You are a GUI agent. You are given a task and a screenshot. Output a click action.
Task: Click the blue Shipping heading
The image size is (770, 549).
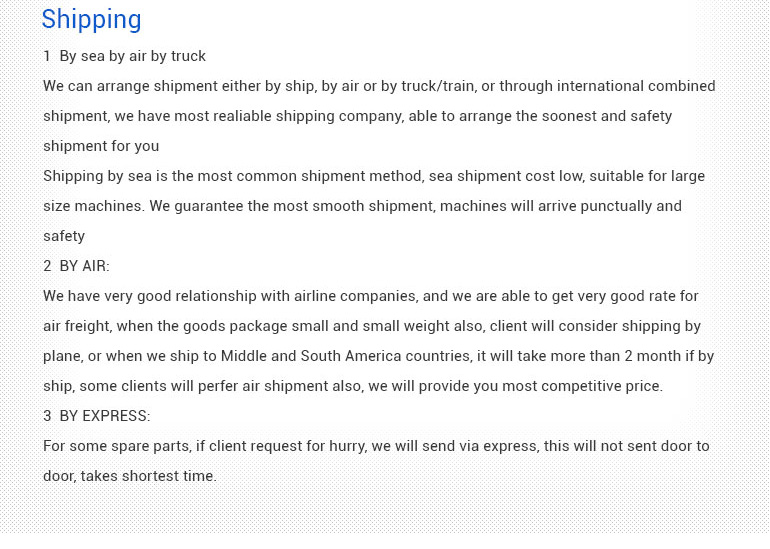pos(91,20)
